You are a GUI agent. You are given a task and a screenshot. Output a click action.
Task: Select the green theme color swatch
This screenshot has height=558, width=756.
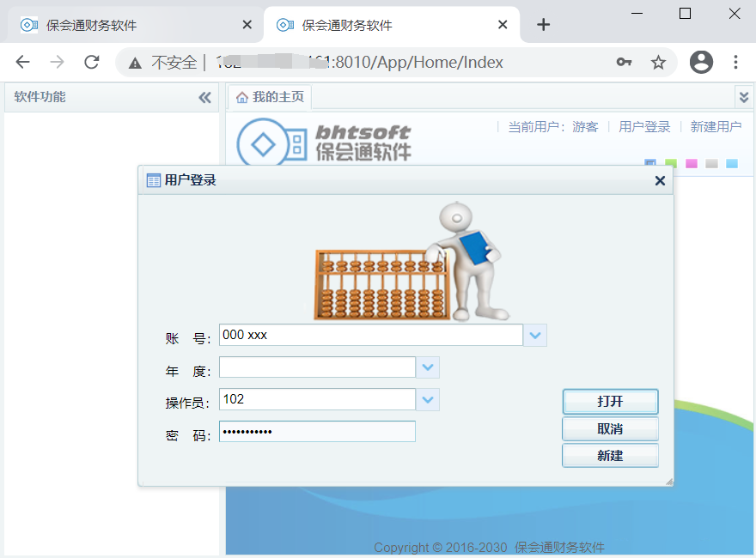(x=671, y=163)
